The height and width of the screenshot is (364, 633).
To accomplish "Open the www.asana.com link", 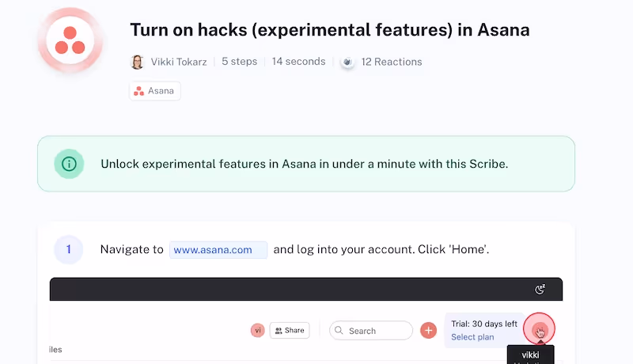I will [x=218, y=250].
